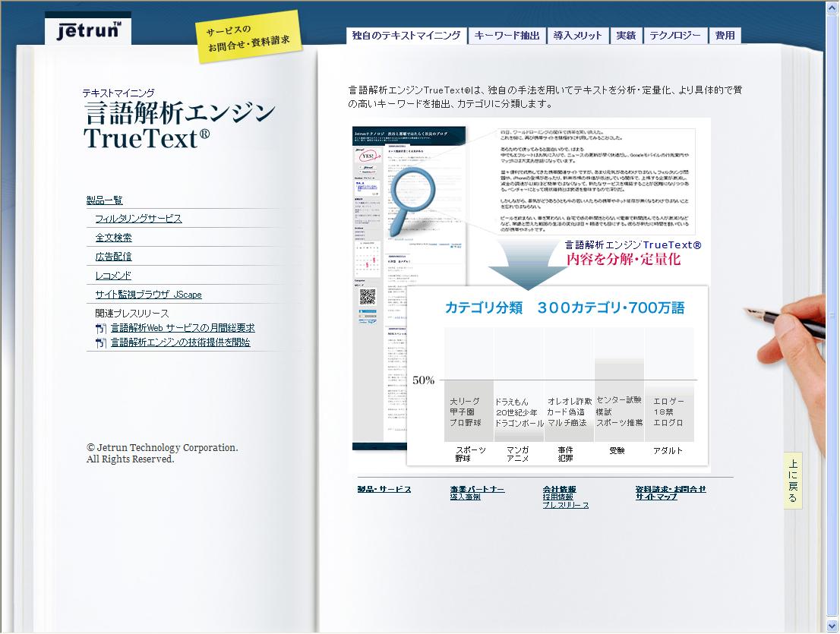Click the Jetrun Technology Corporation copyright text
This screenshot has width=840, height=634.
coord(163,453)
